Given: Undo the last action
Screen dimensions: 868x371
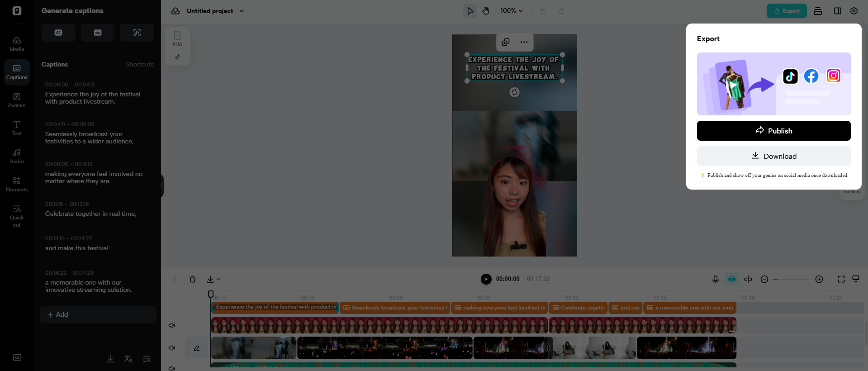Looking at the screenshot, I should pyautogui.click(x=543, y=11).
